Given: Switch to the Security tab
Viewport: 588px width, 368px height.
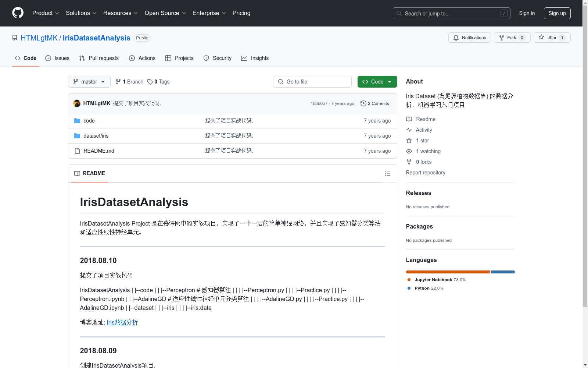Looking at the screenshot, I should tap(218, 58).
